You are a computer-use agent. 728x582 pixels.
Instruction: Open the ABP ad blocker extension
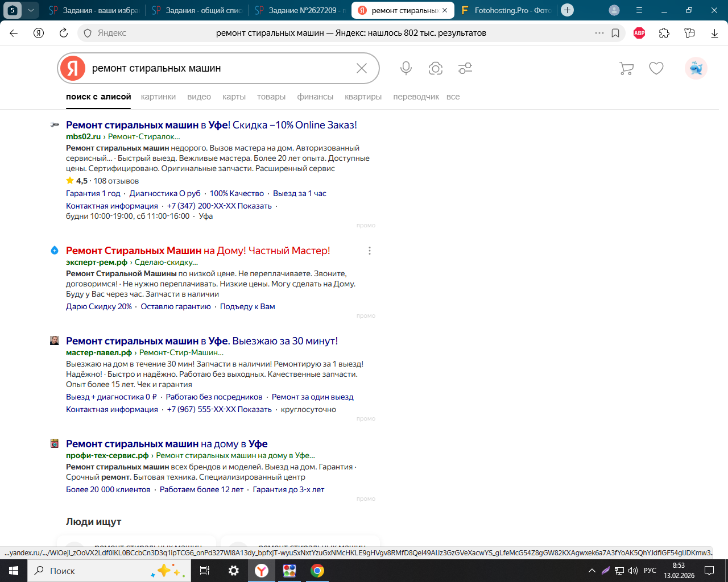coord(639,33)
